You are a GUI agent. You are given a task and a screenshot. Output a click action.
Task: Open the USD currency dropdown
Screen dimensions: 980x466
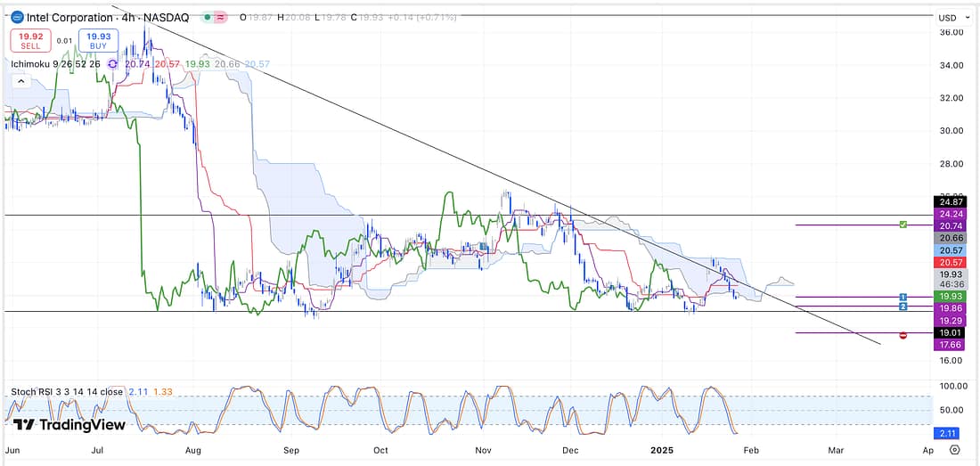tap(950, 18)
